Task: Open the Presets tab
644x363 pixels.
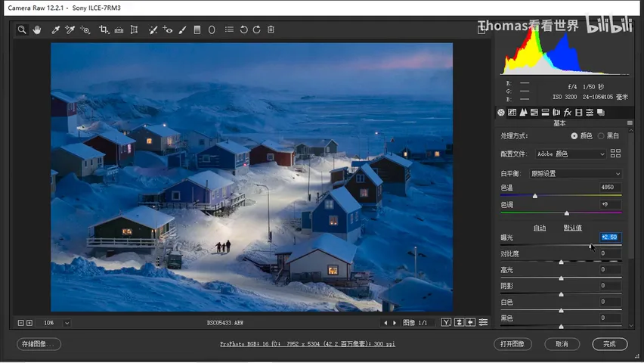Action: pyautogui.click(x=590, y=112)
